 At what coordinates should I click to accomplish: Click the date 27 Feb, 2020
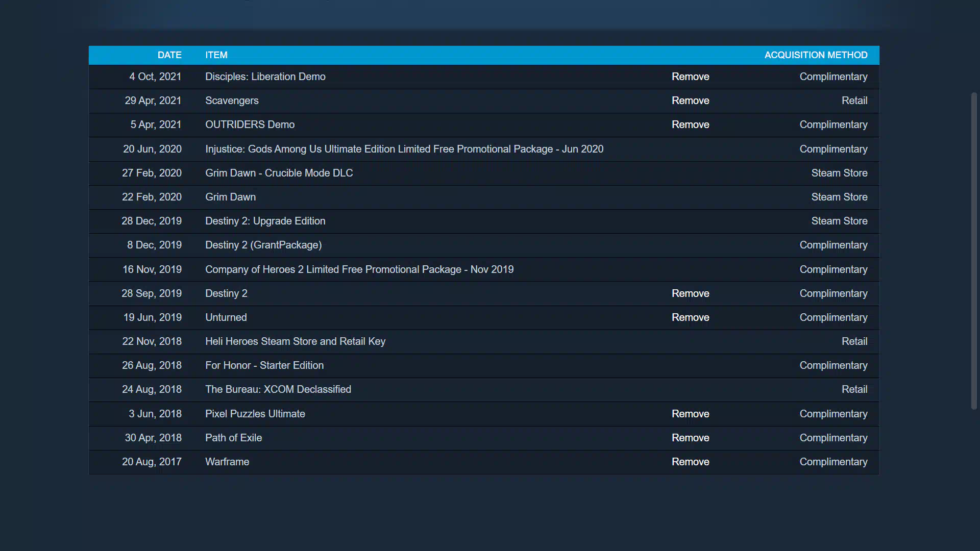152,173
